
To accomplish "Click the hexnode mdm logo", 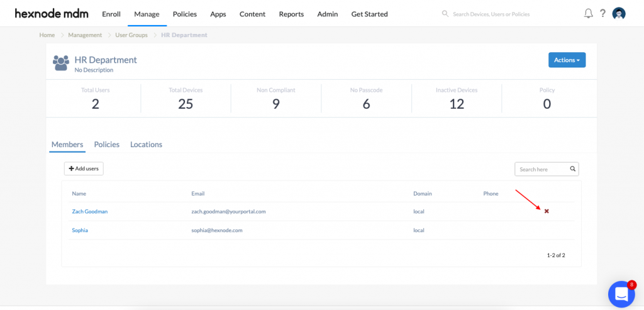I will pos(52,14).
